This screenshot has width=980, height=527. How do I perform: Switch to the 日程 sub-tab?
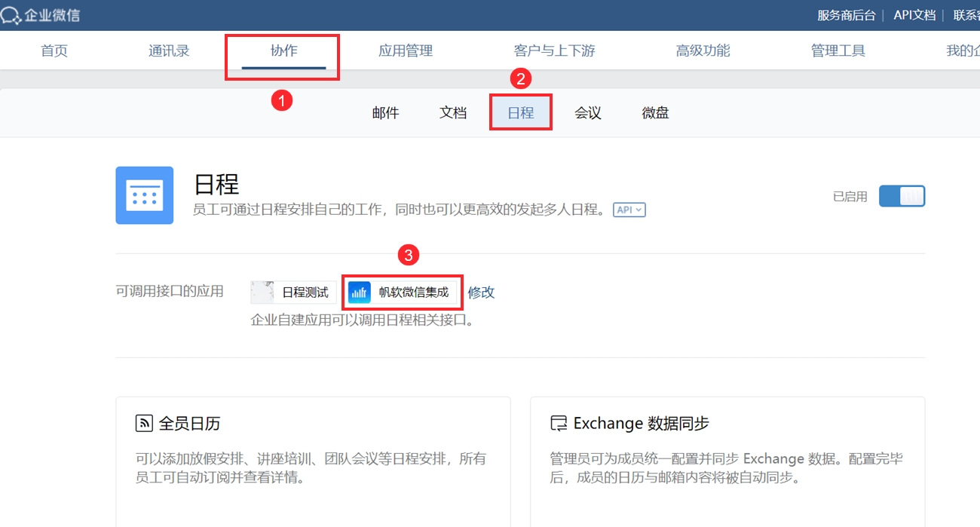point(521,113)
